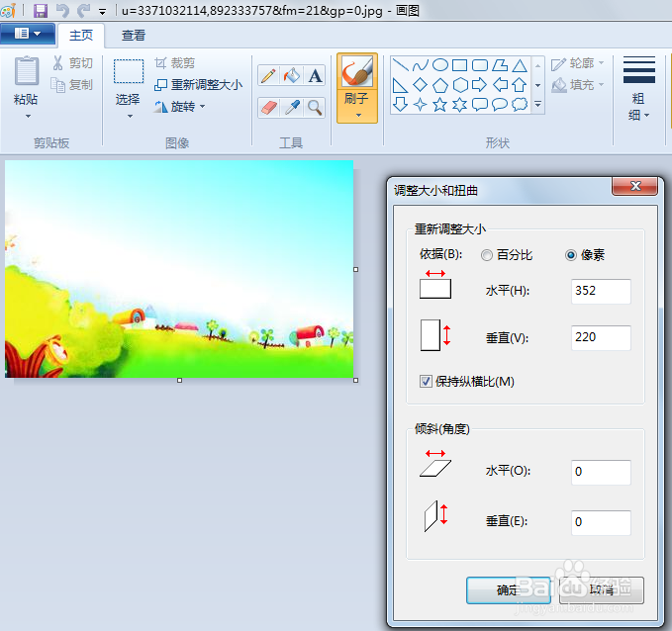The height and width of the screenshot is (631, 672).
Task: Click the Paste clipboard icon
Action: pyautogui.click(x=27, y=70)
